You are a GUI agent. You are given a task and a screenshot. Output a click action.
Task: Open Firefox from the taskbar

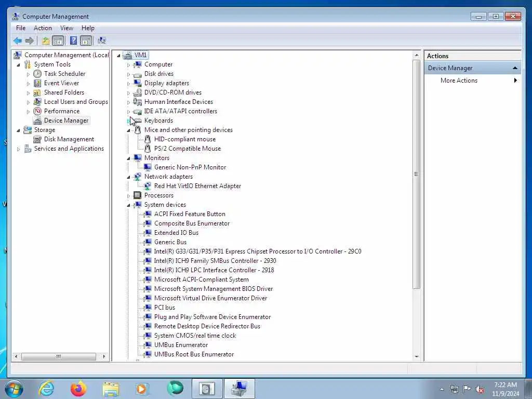coord(78,389)
